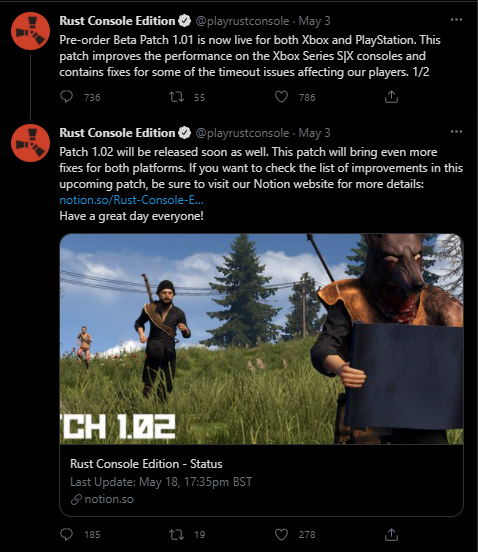Open the May 3 timestamp of first tweet

(x=314, y=21)
